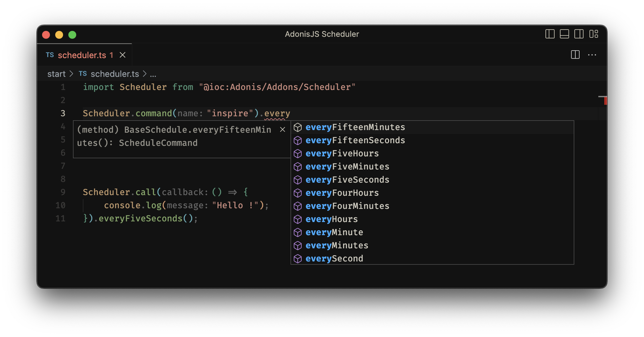Choose everyMinute suggestion
This screenshot has width=644, height=337.
pos(432,232)
